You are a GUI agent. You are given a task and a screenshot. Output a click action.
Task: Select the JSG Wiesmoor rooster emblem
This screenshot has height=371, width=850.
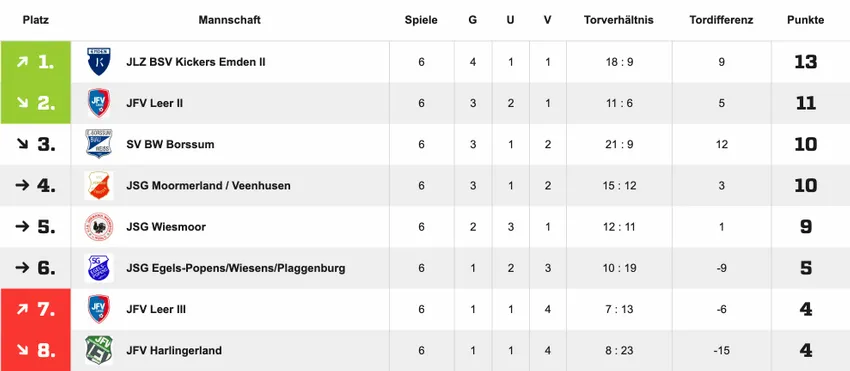(99, 227)
